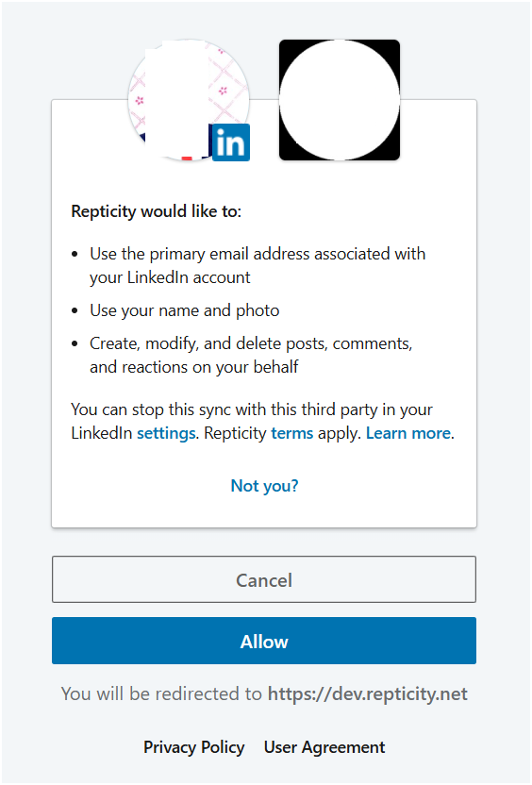Select the create, modify, delete posts permission
The width and height of the screenshot is (532, 785).
(251, 355)
